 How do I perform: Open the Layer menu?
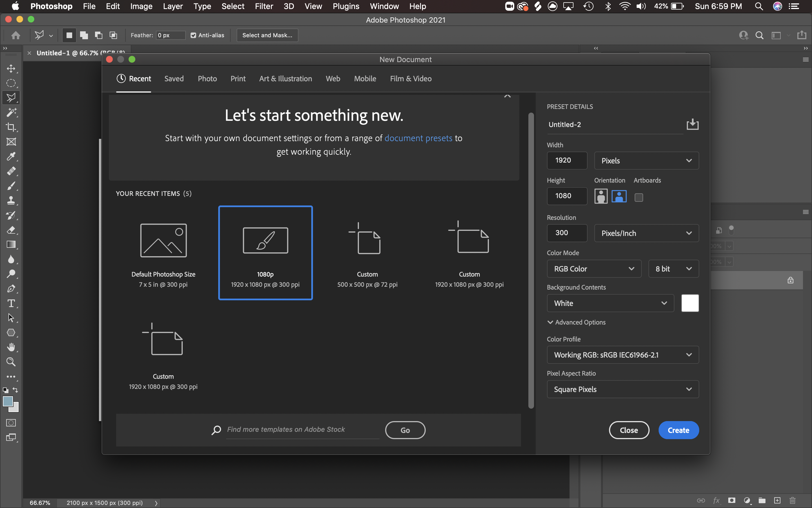coord(173,6)
